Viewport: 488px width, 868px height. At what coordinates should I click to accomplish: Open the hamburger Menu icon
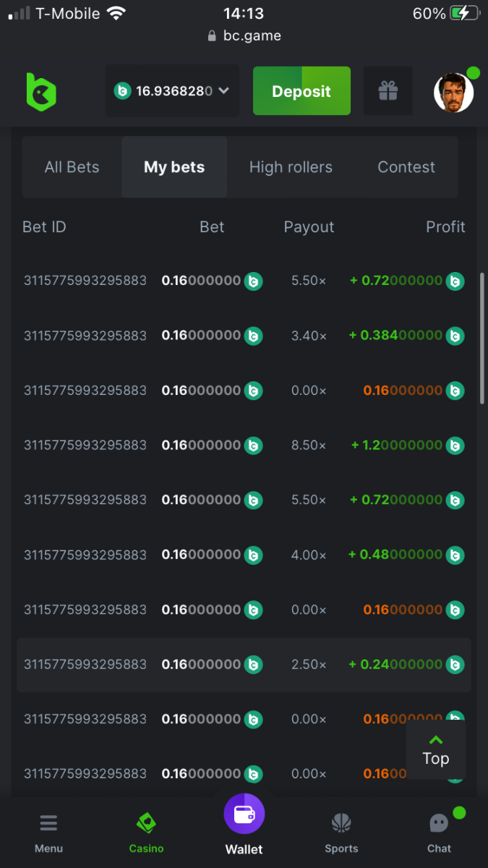point(48,824)
